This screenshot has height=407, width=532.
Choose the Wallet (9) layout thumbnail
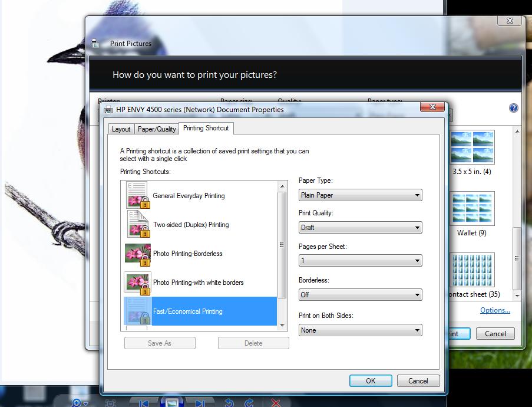pos(472,208)
